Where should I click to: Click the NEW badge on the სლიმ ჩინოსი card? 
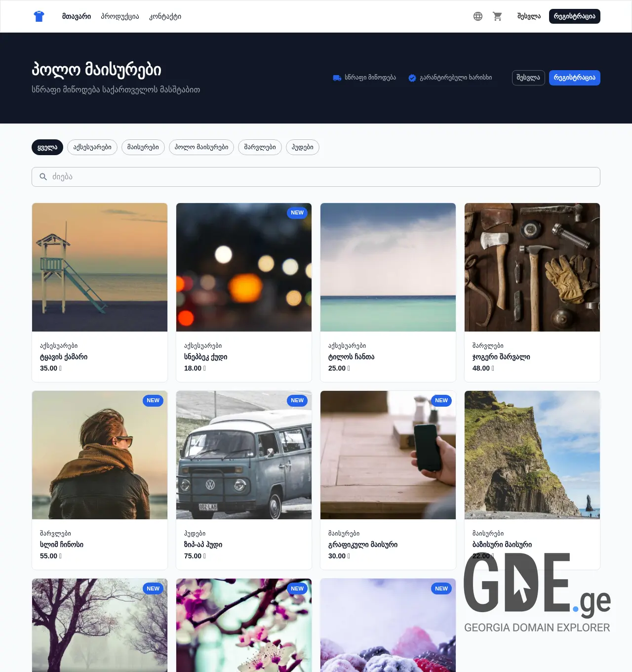pyautogui.click(x=153, y=401)
